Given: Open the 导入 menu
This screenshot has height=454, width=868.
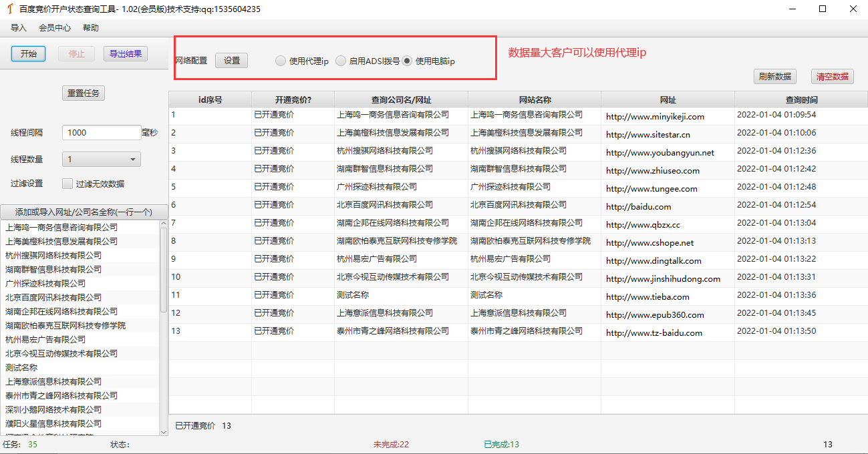Looking at the screenshot, I should coord(19,28).
